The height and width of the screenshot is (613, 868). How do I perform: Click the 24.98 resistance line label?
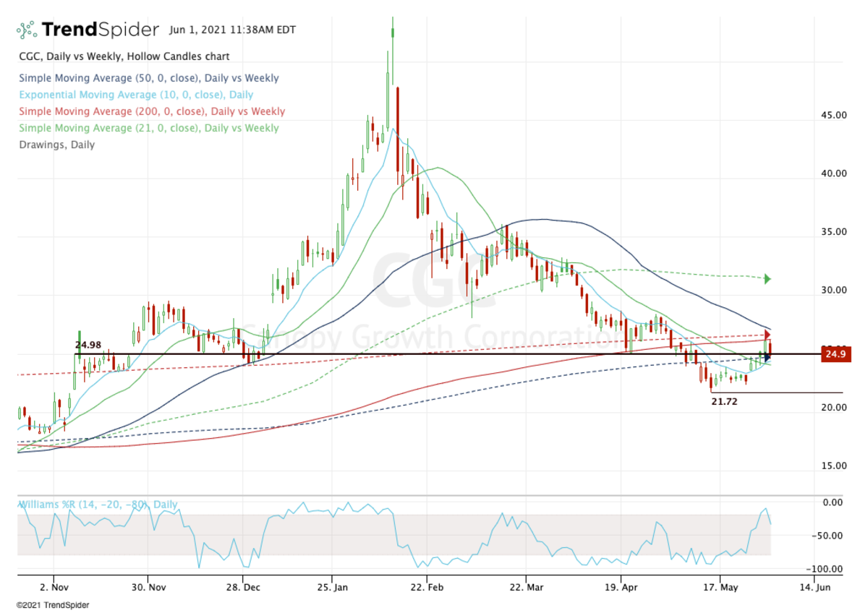pyautogui.click(x=88, y=343)
